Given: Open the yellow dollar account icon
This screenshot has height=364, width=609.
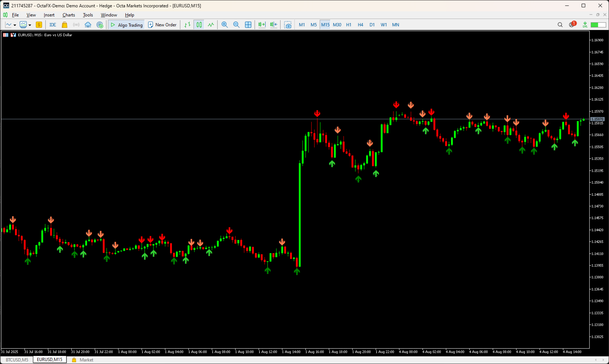Looking at the screenshot, I should [x=39, y=25].
